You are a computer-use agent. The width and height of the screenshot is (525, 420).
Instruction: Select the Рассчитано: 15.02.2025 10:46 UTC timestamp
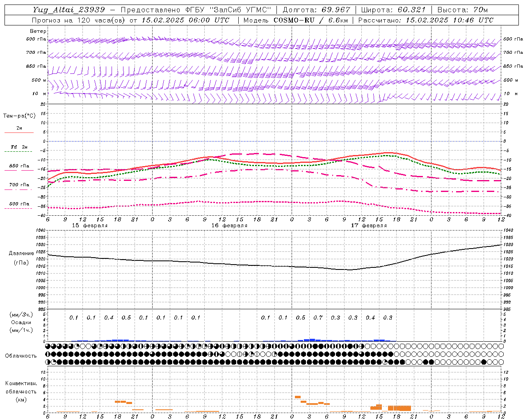426,20
